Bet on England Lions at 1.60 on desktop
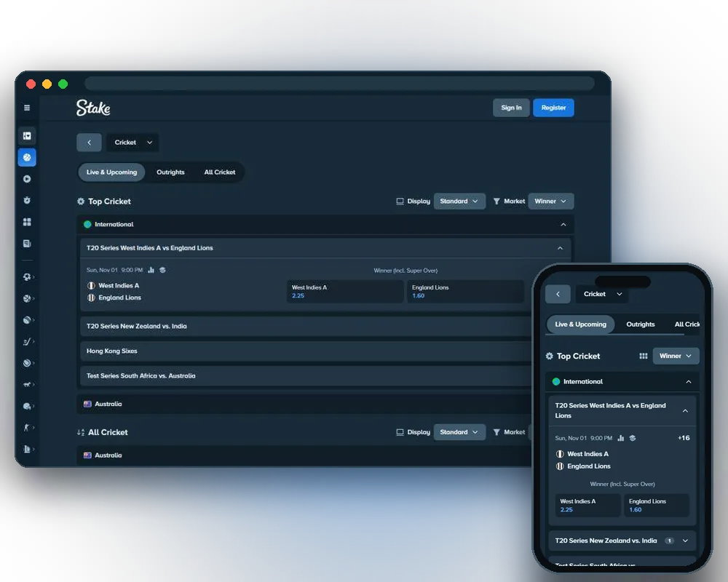728x582 pixels. [466, 292]
